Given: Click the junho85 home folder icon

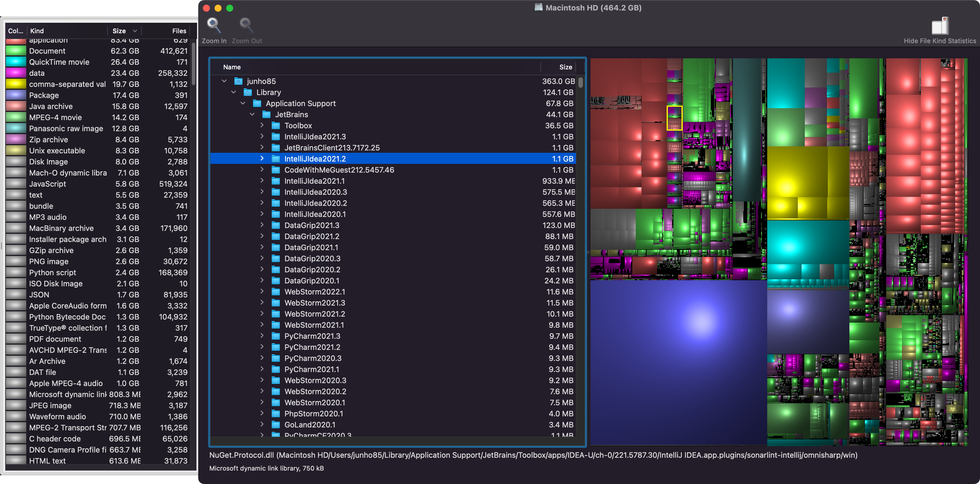Looking at the screenshot, I should [238, 81].
